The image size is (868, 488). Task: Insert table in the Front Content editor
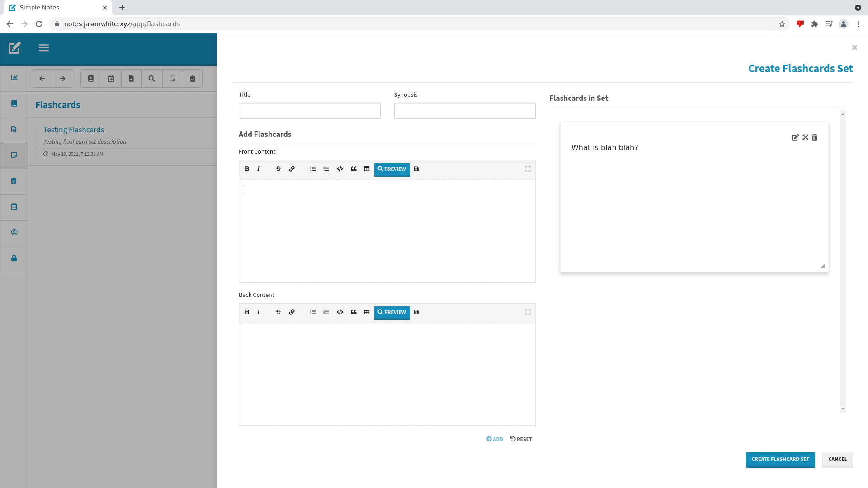point(367,169)
